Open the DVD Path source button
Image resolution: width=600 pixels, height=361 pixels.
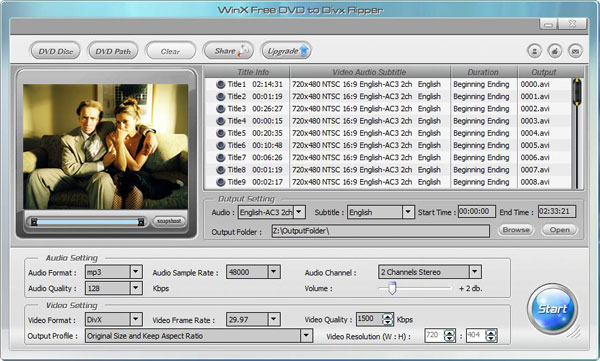tap(113, 51)
